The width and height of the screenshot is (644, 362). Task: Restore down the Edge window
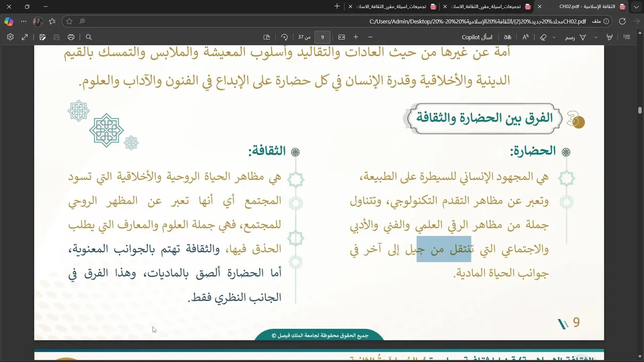click(x=27, y=7)
